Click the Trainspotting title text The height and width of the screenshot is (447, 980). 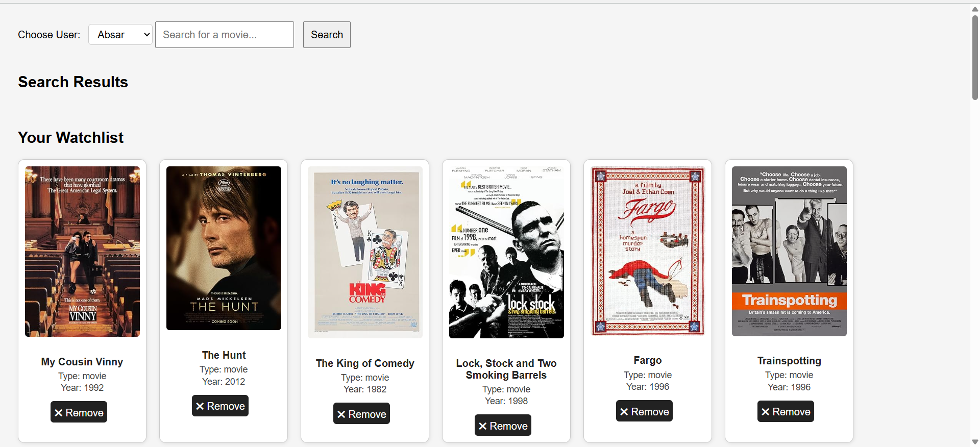point(789,361)
